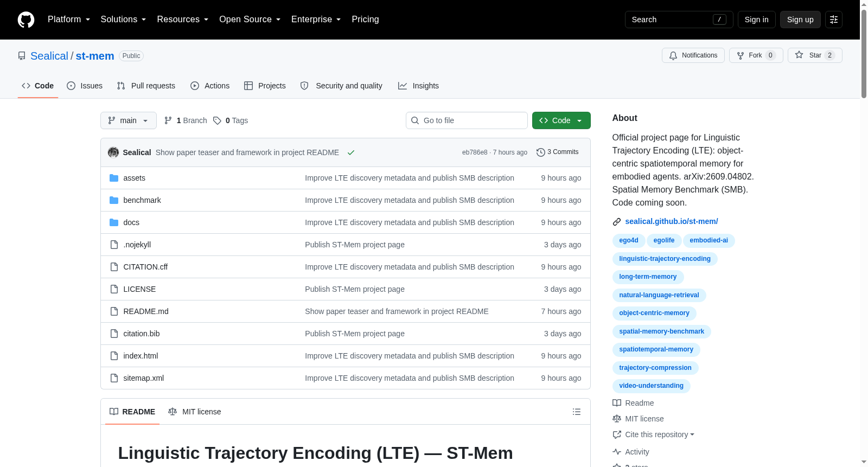Select the spatial-memory-benchmark topic tag

click(662, 331)
